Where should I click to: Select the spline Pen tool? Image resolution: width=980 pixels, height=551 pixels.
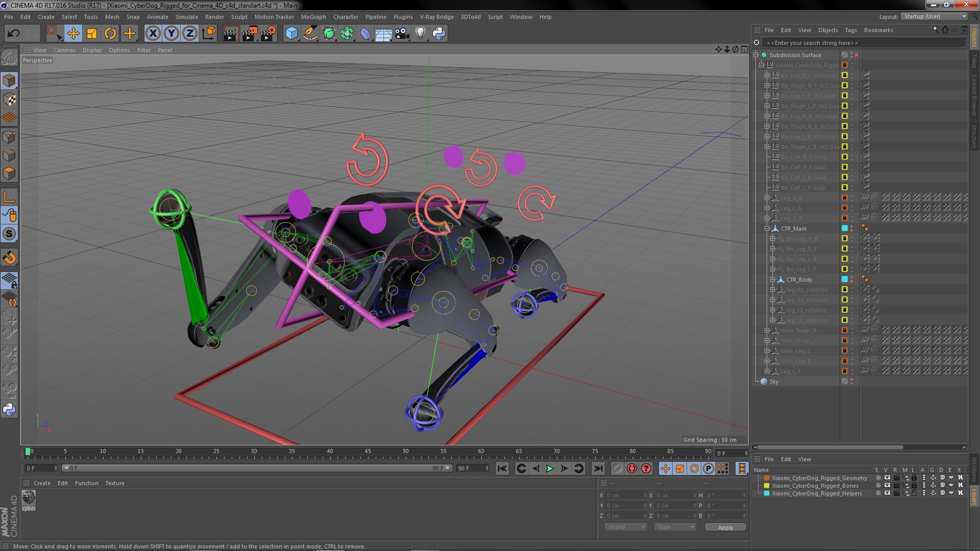(310, 34)
